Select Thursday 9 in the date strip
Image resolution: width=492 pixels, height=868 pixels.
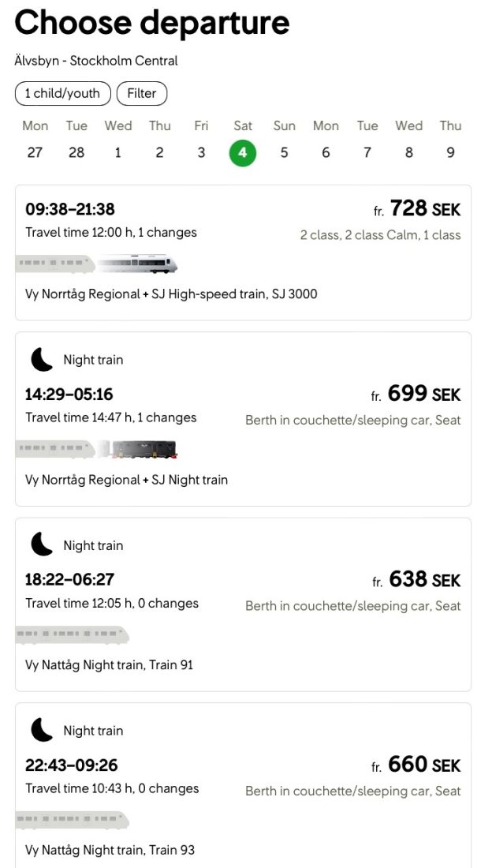pos(450,140)
